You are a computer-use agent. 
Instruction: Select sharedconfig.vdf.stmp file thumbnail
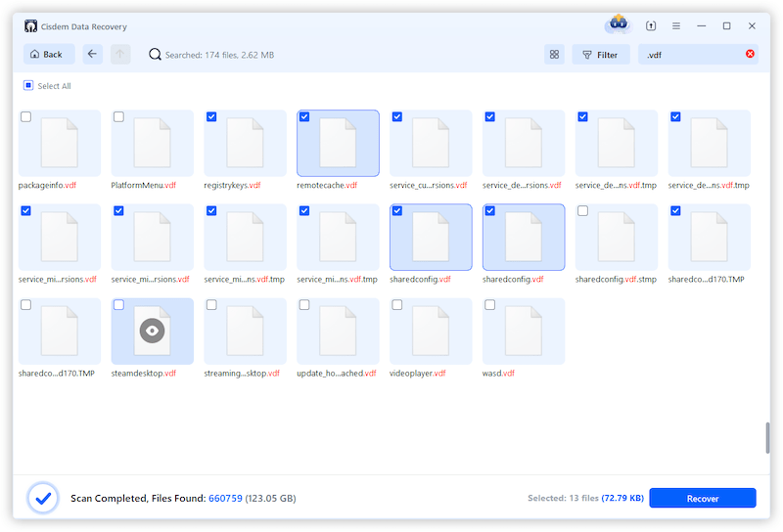pyautogui.click(x=617, y=237)
